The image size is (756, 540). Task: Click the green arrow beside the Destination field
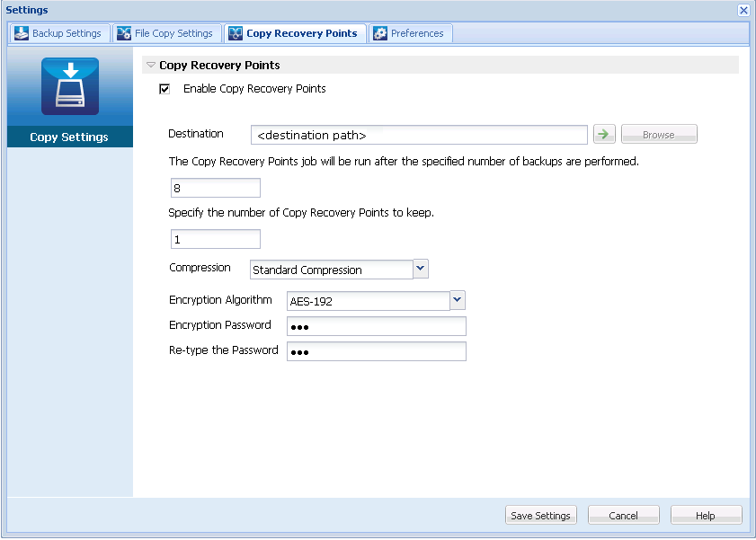[603, 133]
